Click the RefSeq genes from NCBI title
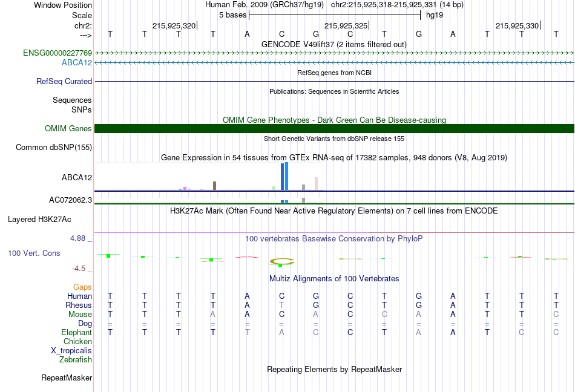Viewport: 575px width, 392px height. [x=335, y=73]
